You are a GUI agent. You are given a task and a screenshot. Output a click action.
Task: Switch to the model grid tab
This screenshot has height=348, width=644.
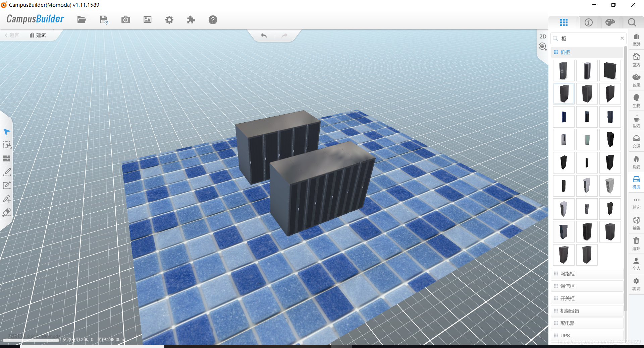tap(564, 22)
